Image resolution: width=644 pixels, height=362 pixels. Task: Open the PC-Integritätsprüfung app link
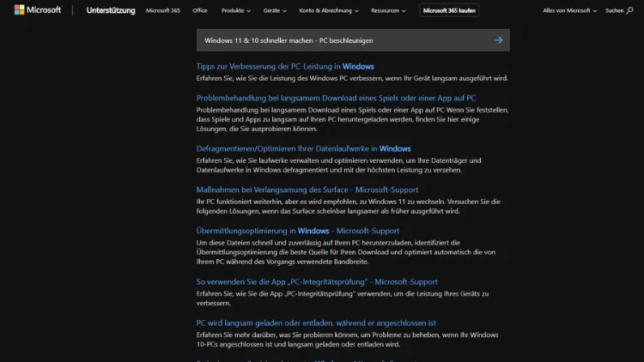[317, 281]
